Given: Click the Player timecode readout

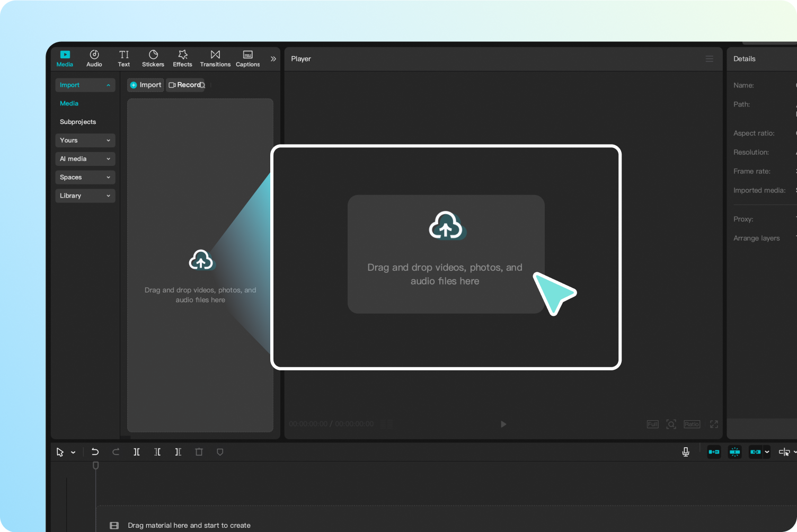Looking at the screenshot, I should 331,424.
